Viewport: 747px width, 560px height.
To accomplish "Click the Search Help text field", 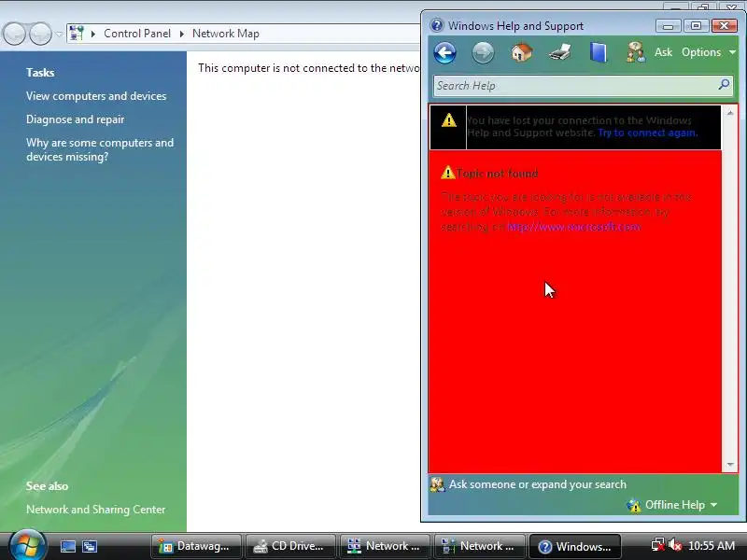I will pyautogui.click(x=575, y=86).
